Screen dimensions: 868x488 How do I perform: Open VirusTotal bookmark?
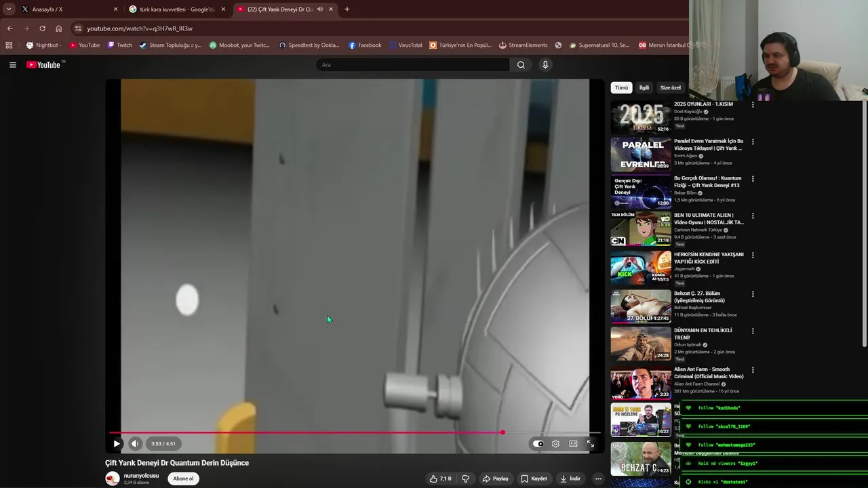tap(406, 45)
